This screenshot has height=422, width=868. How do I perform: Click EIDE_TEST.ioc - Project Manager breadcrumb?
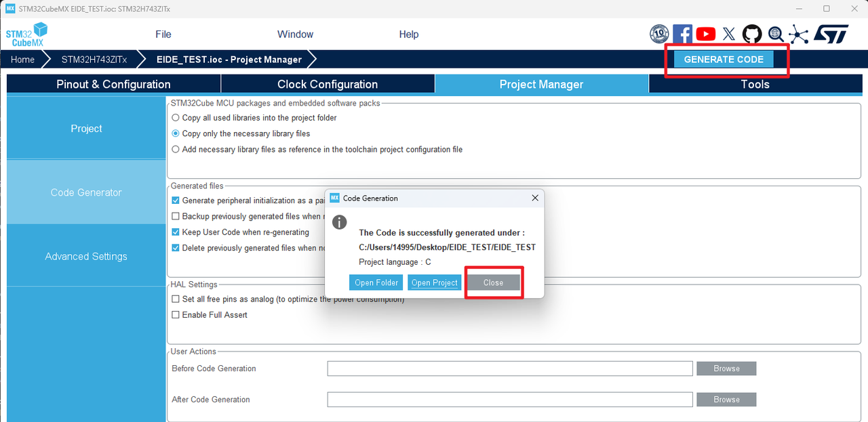(229, 59)
